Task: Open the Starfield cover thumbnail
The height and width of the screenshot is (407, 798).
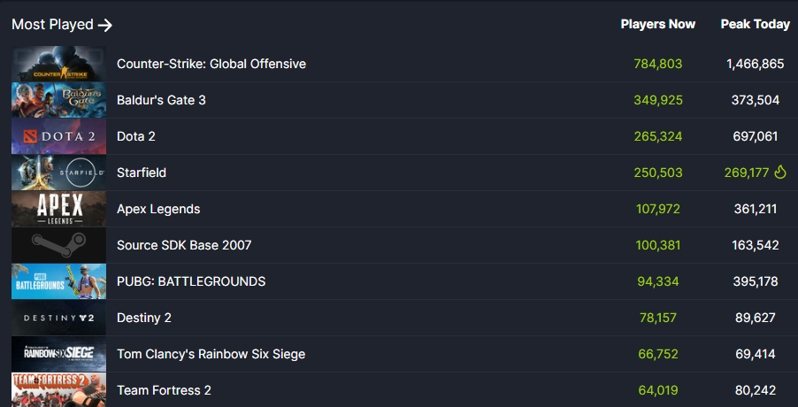Action: point(59,172)
